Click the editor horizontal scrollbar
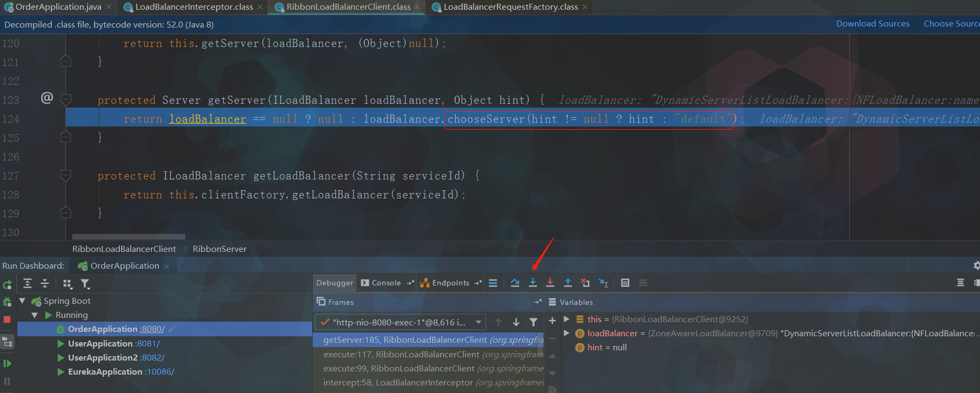The height and width of the screenshot is (393, 980). pyautogui.click(x=129, y=237)
